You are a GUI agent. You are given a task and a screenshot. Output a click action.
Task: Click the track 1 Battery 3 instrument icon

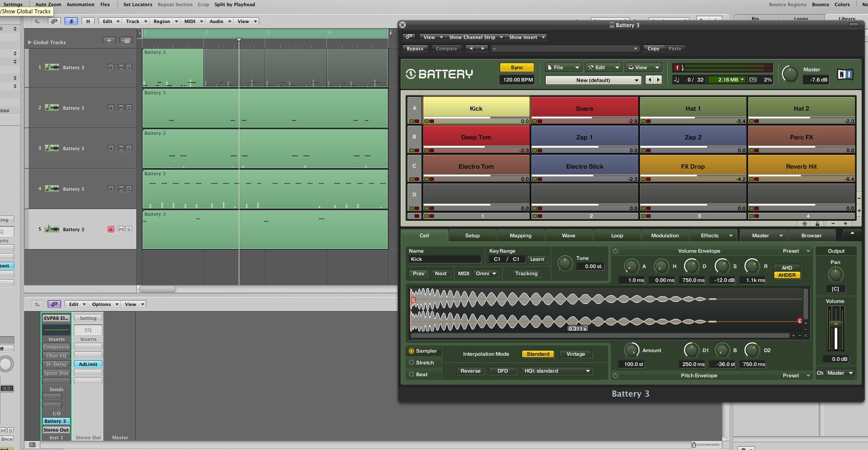click(52, 67)
